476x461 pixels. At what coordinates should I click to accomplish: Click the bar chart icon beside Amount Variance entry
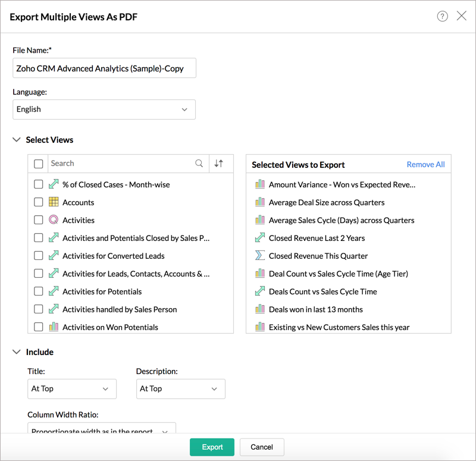coord(260,184)
